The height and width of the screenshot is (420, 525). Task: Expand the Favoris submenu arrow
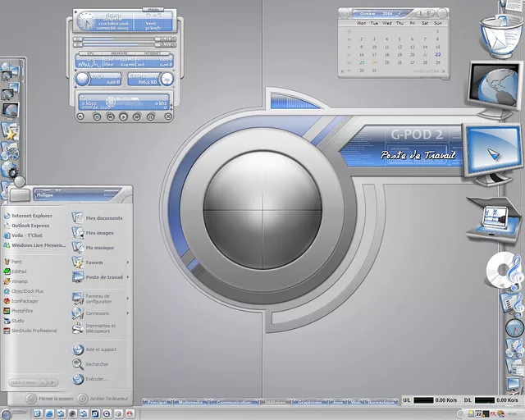128,262
